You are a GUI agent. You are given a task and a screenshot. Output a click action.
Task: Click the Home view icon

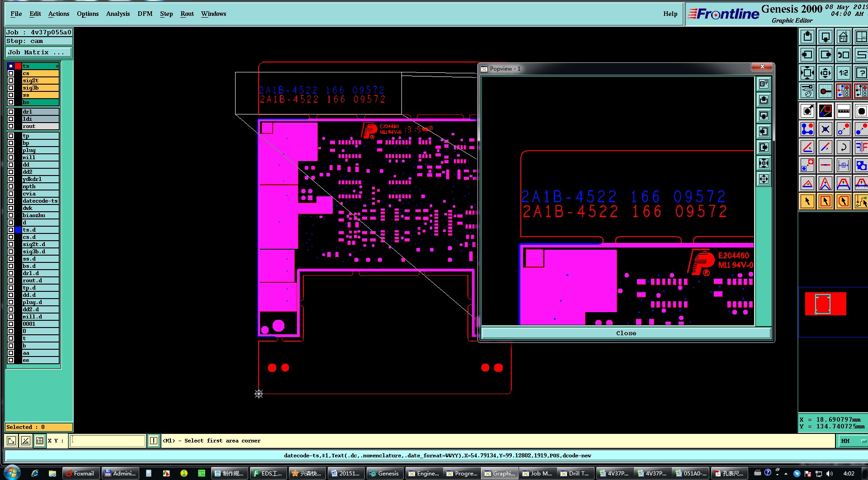point(843,37)
